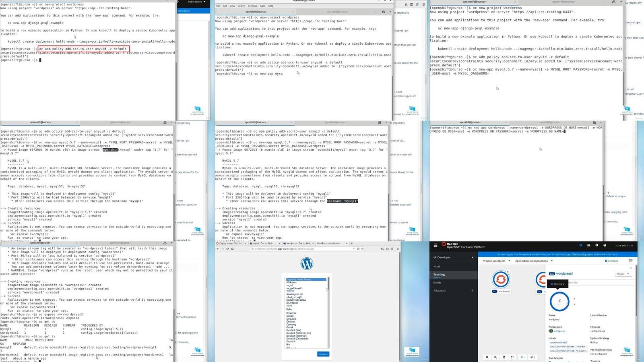Close the 'mysql - Docker Hub' tab

click(279, 243)
